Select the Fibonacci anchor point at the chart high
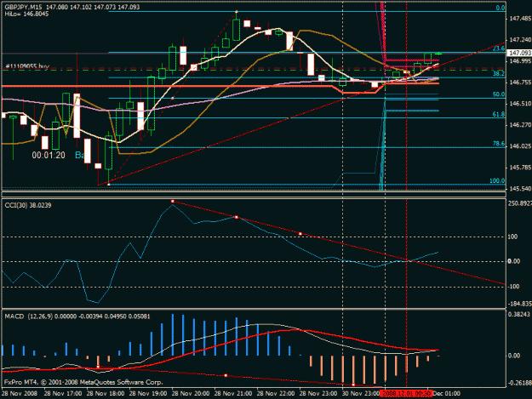This screenshot has height=399, width=532. coord(237,12)
